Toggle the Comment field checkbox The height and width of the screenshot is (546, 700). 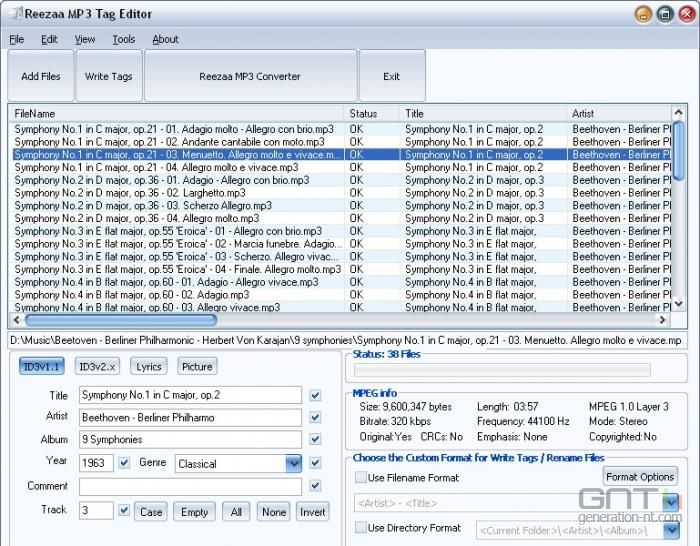click(315, 485)
